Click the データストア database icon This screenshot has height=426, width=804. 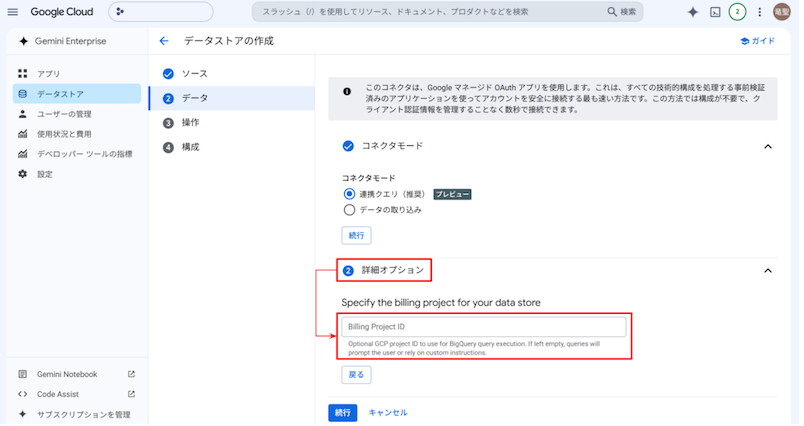[x=23, y=94]
